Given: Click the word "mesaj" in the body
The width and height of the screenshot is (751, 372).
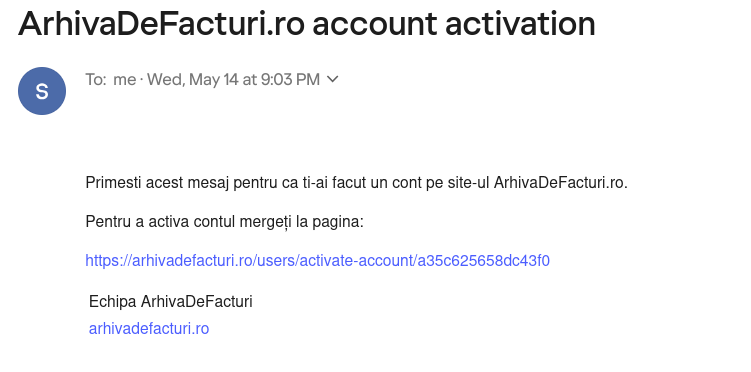Looking at the screenshot, I should click(210, 183).
